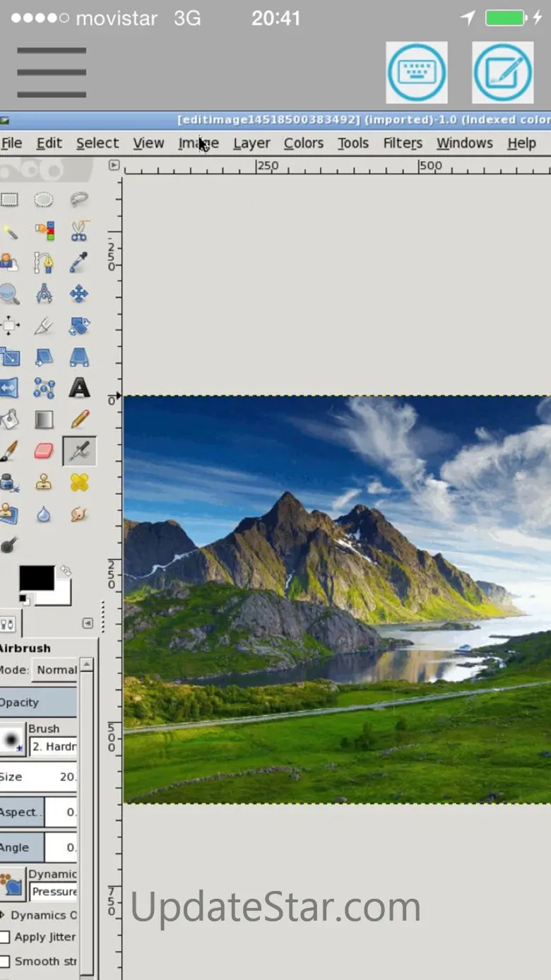Select the Dodge/Burn tool

(x=8, y=545)
